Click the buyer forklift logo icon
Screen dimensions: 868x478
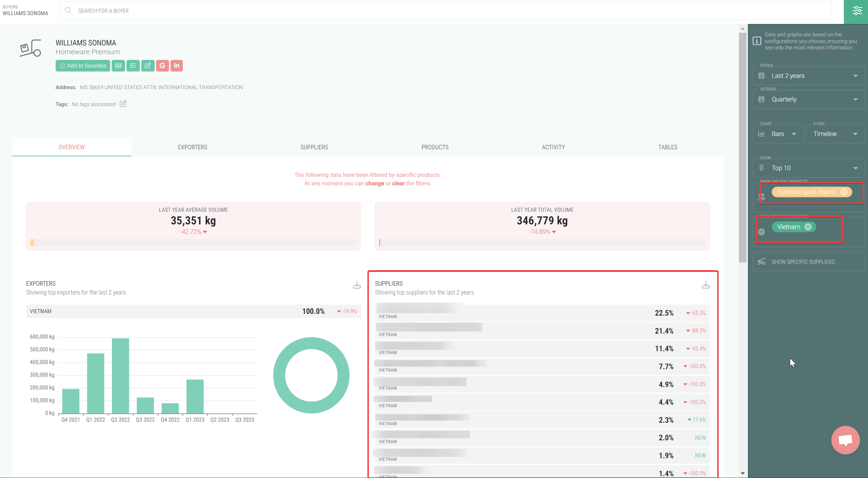point(30,48)
